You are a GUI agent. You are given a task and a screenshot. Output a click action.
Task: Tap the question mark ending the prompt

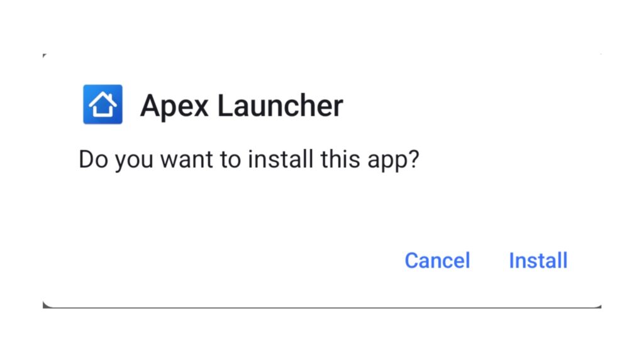coord(413,159)
